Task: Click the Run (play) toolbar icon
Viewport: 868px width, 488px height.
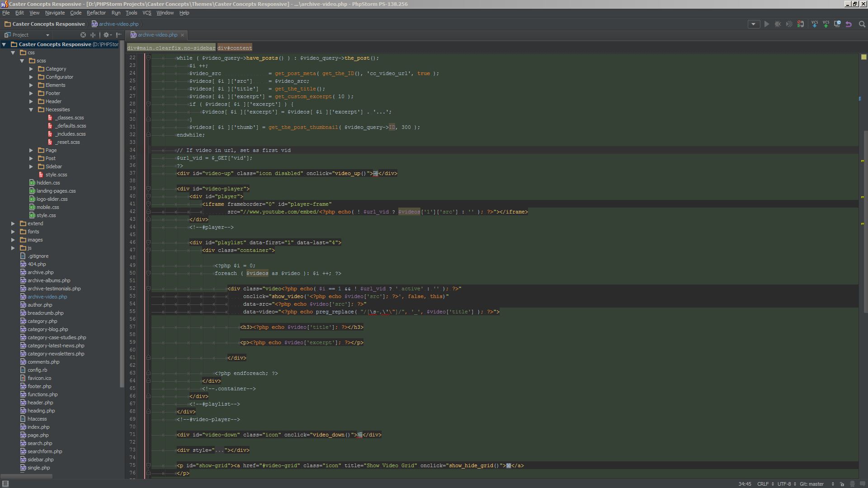Action: tap(767, 24)
